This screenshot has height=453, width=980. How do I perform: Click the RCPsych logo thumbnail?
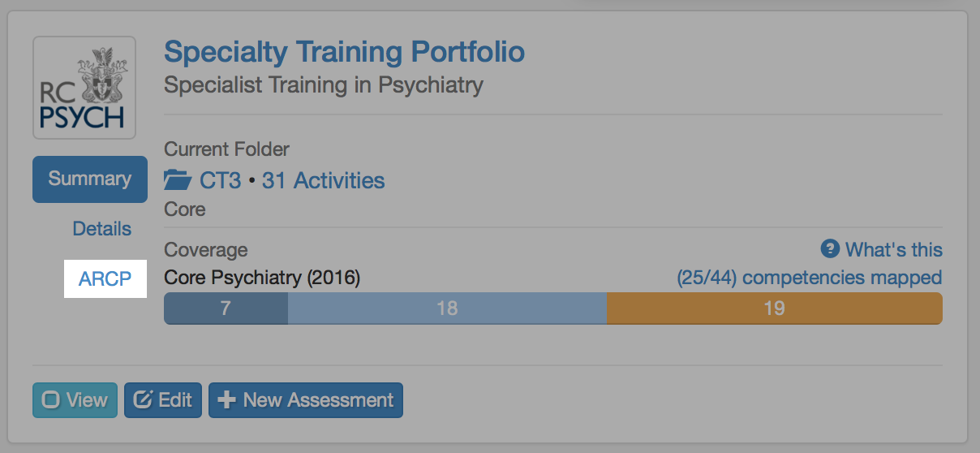tap(84, 88)
